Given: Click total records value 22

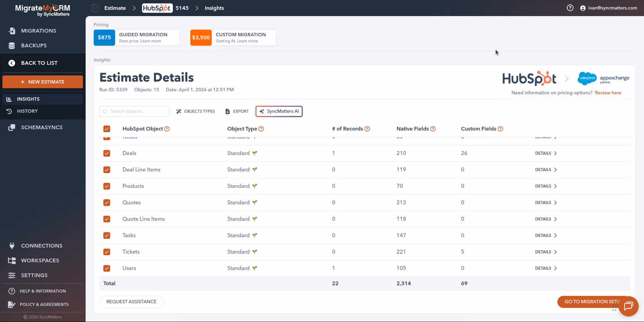Looking at the screenshot, I should click(x=335, y=283).
